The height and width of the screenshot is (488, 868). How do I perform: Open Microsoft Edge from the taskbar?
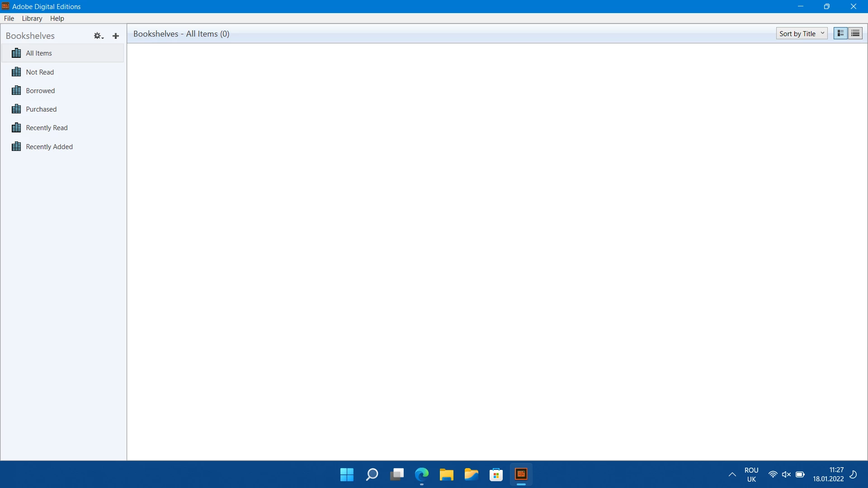click(x=421, y=474)
